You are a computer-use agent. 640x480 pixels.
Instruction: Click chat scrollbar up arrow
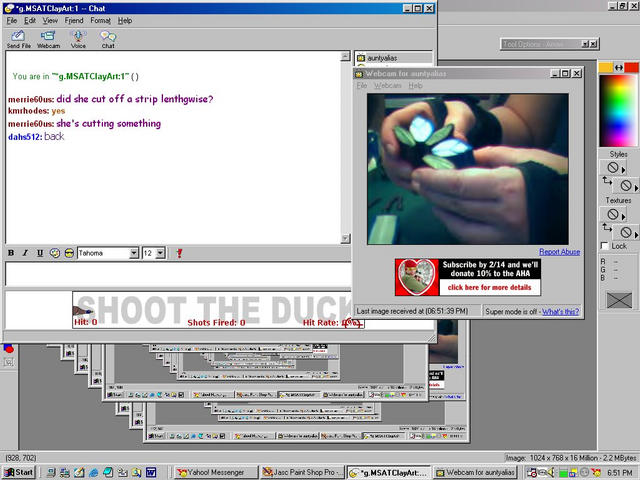coord(345,56)
